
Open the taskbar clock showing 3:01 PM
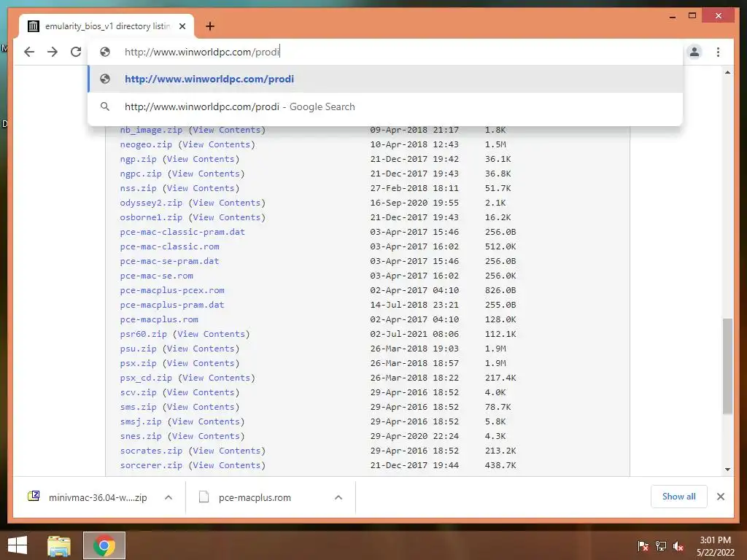[x=715, y=546]
